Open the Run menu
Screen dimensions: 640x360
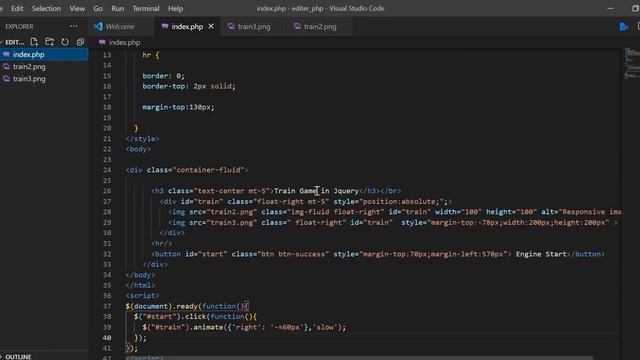[118, 9]
